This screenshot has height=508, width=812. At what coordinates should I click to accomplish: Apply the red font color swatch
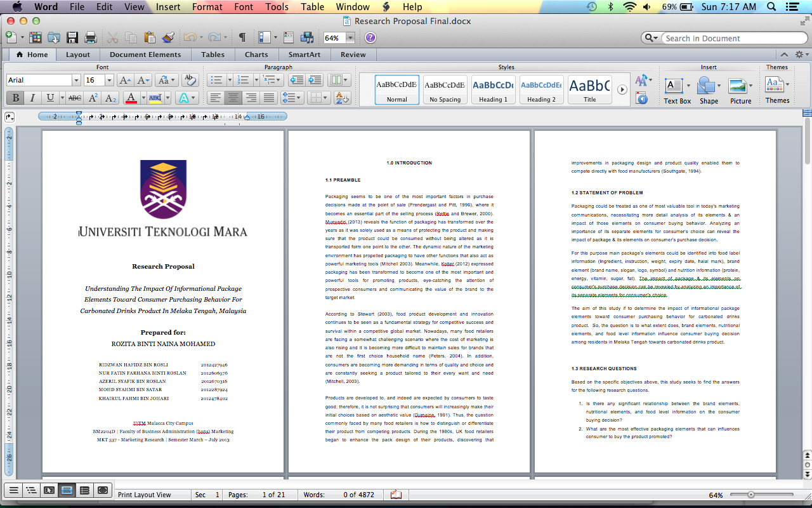(131, 98)
